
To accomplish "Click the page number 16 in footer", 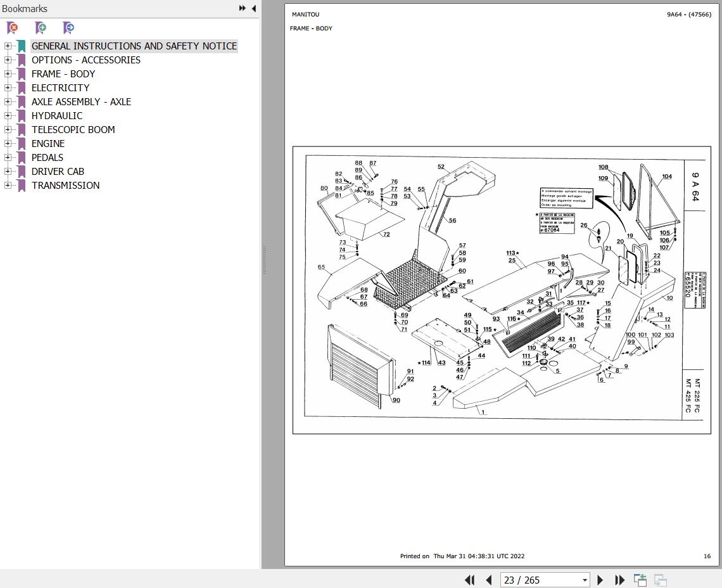I will (x=707, y=556).
